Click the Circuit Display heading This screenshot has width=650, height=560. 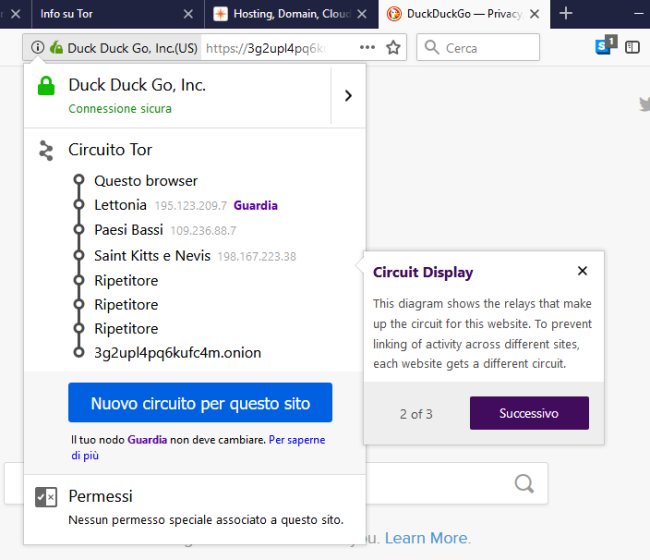pyautogui.click(x=423, y=272)
